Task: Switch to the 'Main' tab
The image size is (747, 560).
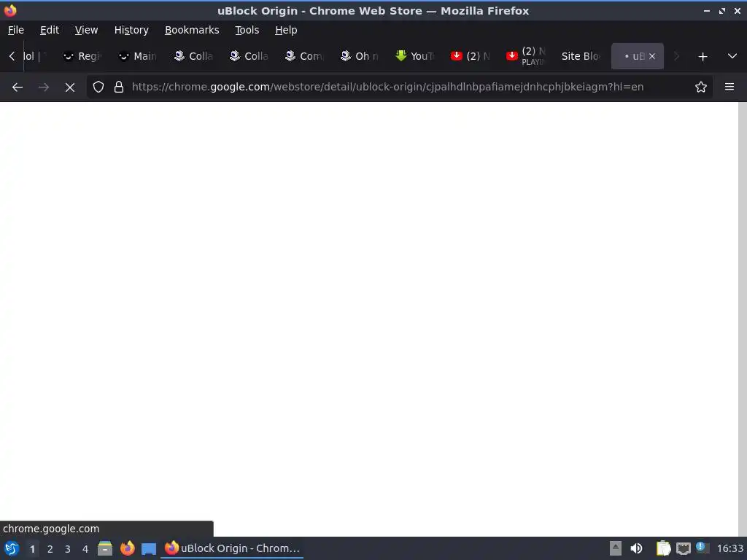Action: tap(138, 56)
